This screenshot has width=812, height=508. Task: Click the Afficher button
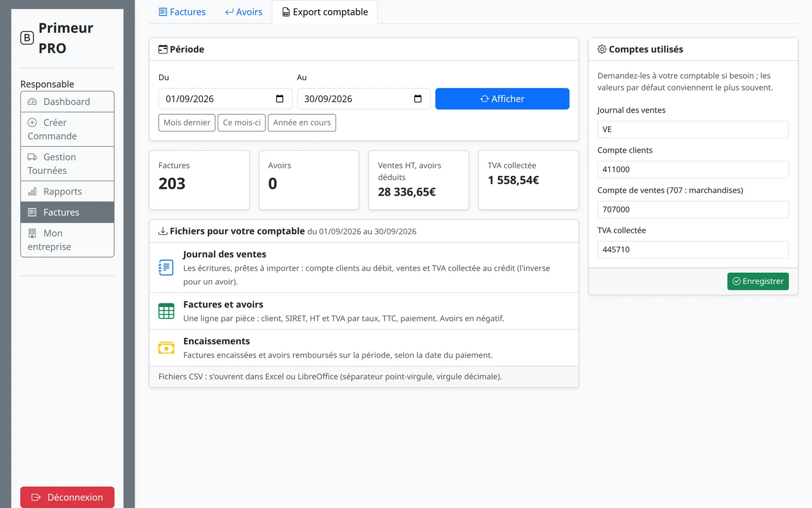[x=502, y=99]
